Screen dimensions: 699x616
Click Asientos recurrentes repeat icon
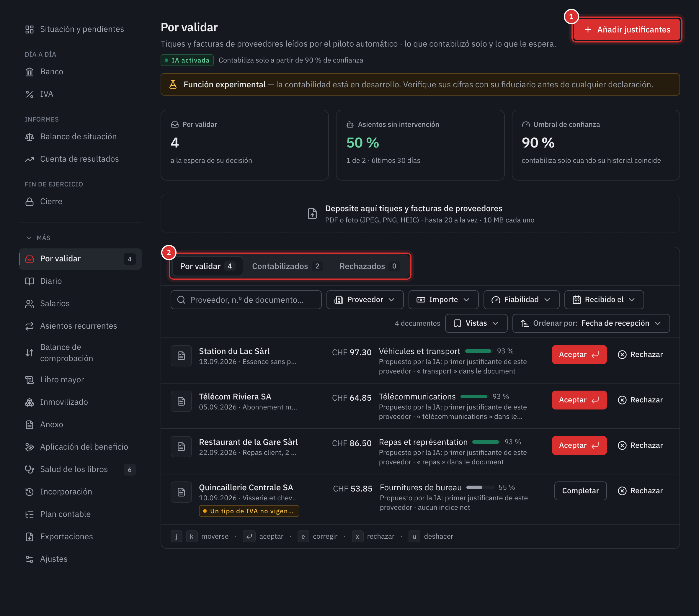coord(30,326)
